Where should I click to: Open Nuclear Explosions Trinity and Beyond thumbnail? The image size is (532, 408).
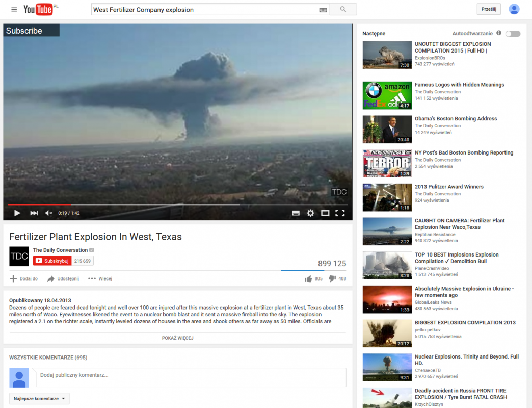387,368
